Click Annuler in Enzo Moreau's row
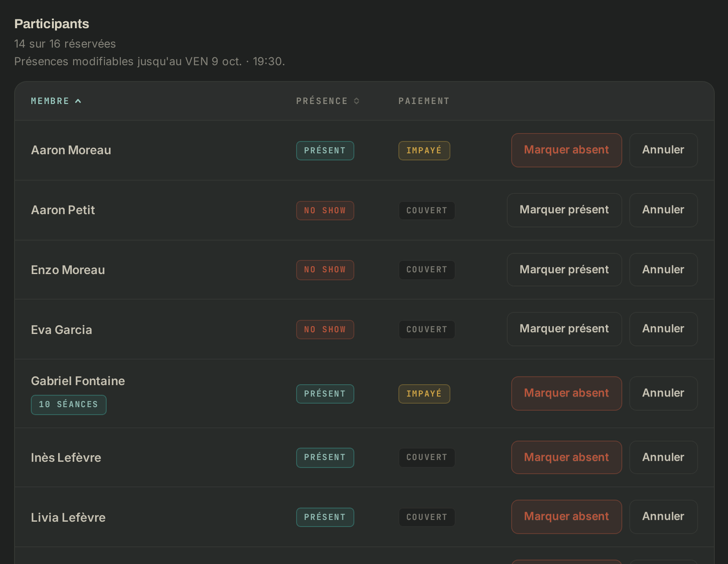The image size is (728, 564). (x=663, y=270)
